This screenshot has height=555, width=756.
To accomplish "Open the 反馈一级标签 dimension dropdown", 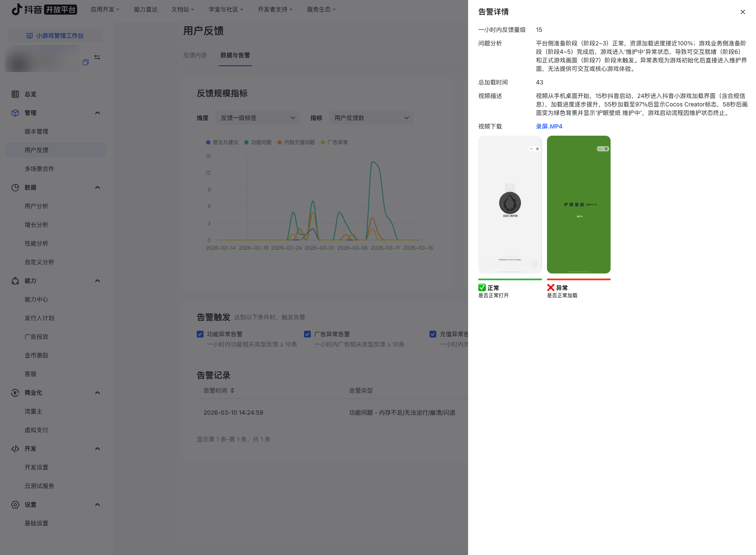I will pyautogui.click(x=257, y=118).
